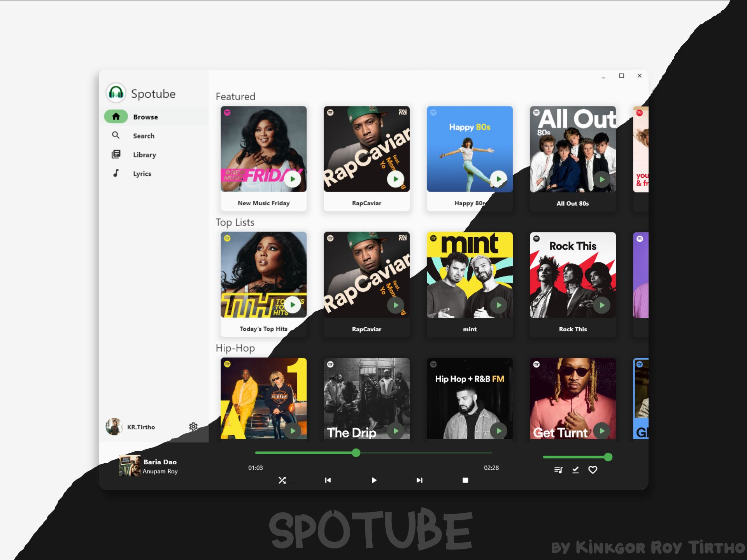Toggle shuffle playback mode
Image resolution: width=747 pixels, height=560 pixels.
[x=282, y=480]
